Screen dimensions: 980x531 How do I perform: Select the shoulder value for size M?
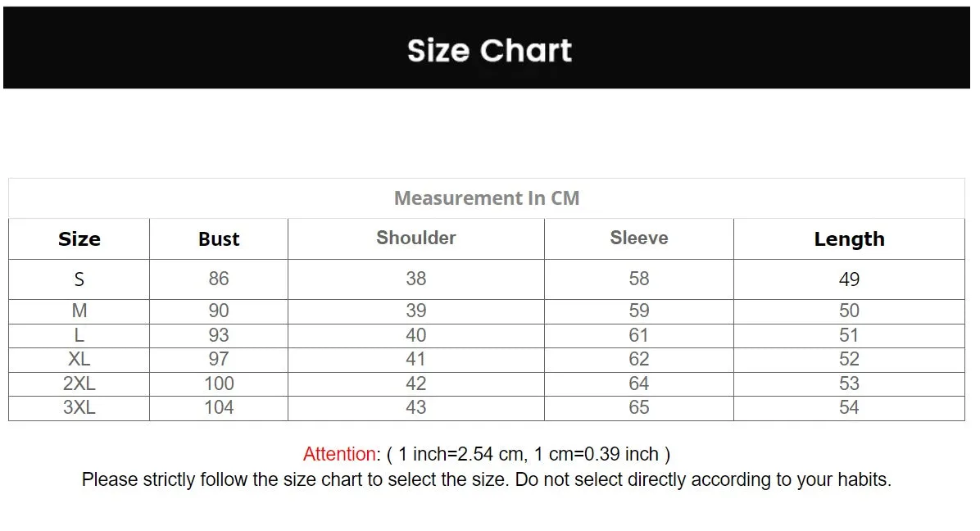coord(416,311)
